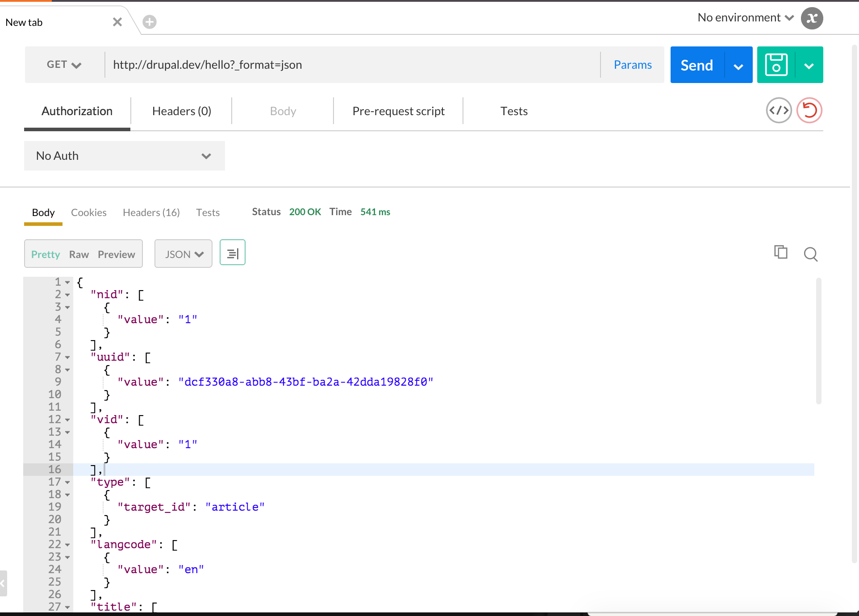Copy response to clipboard icon

point(780,252)
